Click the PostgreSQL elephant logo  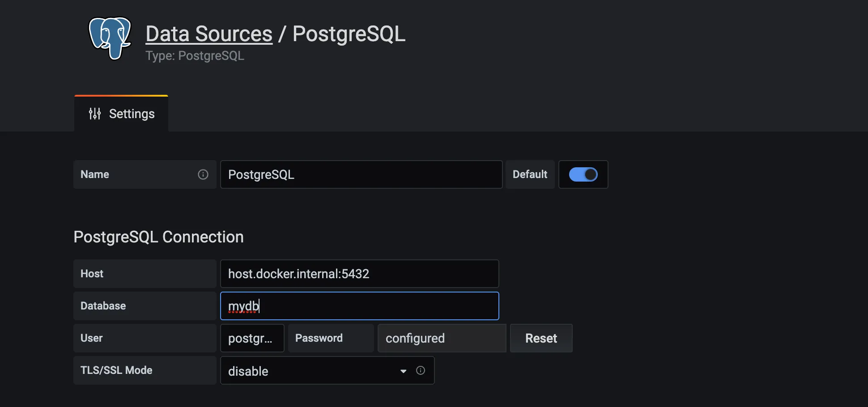point(110,38)
